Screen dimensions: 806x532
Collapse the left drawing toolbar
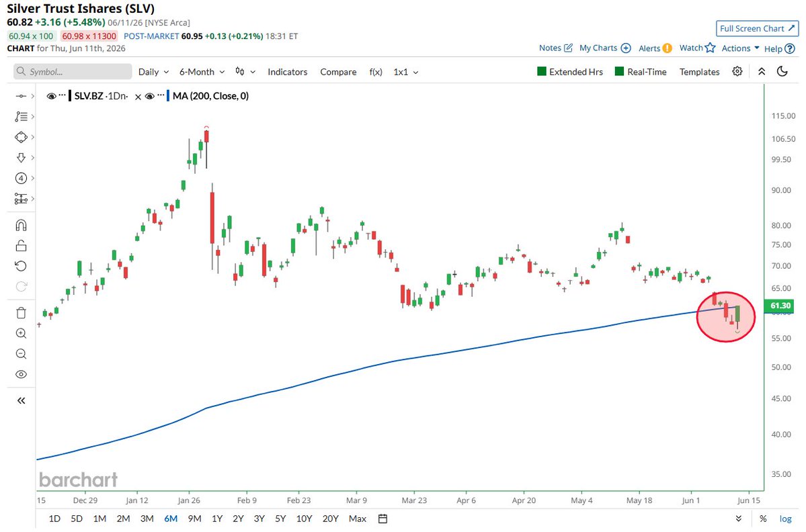click(x=21, y=400)
